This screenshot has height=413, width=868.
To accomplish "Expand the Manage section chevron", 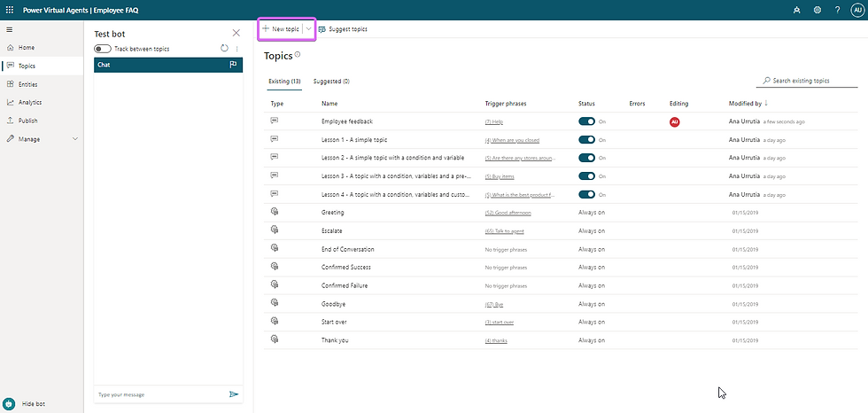I will tap(75, 139).
